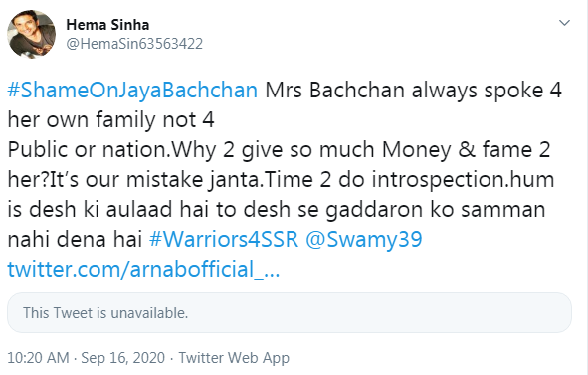Image resolution: width=588 pixels, height=375 pixels.
Task: Click the 'This Tweet is unavailable' card
Action: point(290,313)
